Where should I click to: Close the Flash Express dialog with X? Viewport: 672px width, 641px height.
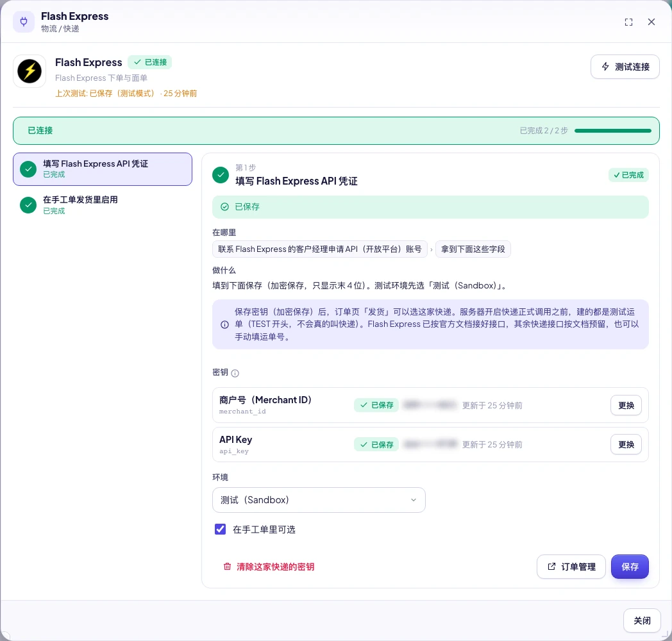651,22
